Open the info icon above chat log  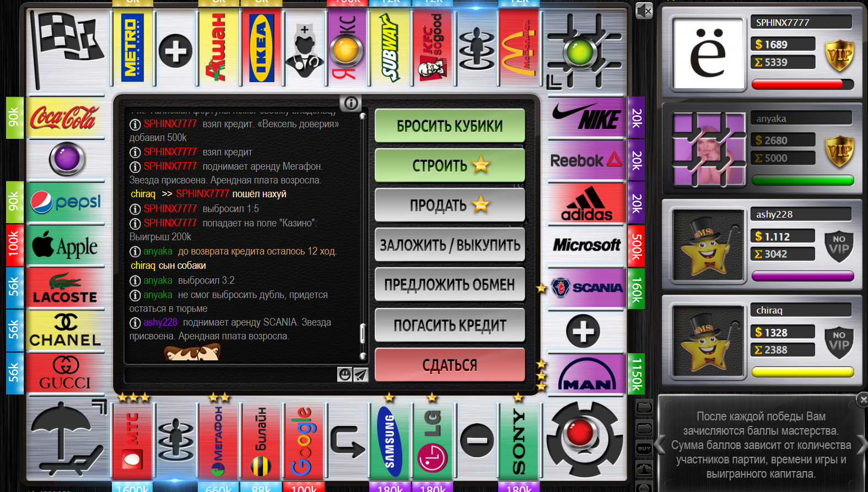(351, 102)
